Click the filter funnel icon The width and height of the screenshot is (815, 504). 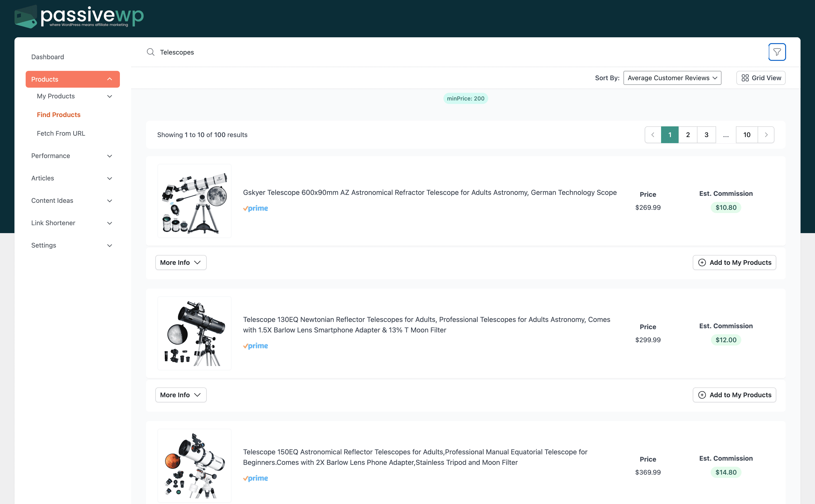[x=777, y=52]
